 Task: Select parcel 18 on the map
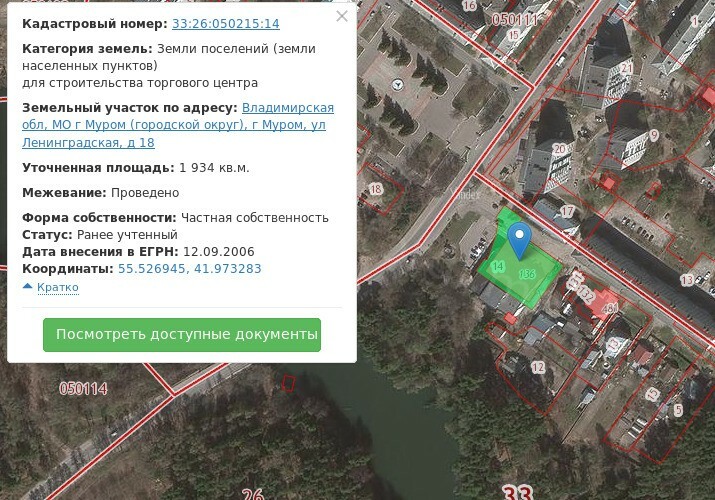click(x=376, y=189)
